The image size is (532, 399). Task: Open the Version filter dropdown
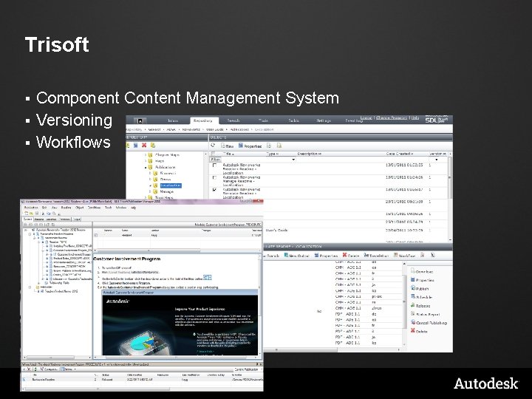437,160
